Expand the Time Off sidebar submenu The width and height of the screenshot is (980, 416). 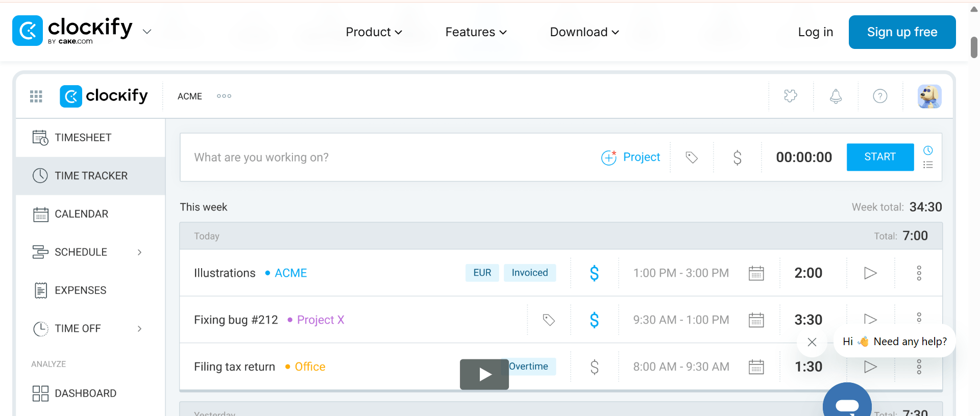pos(139,329)
